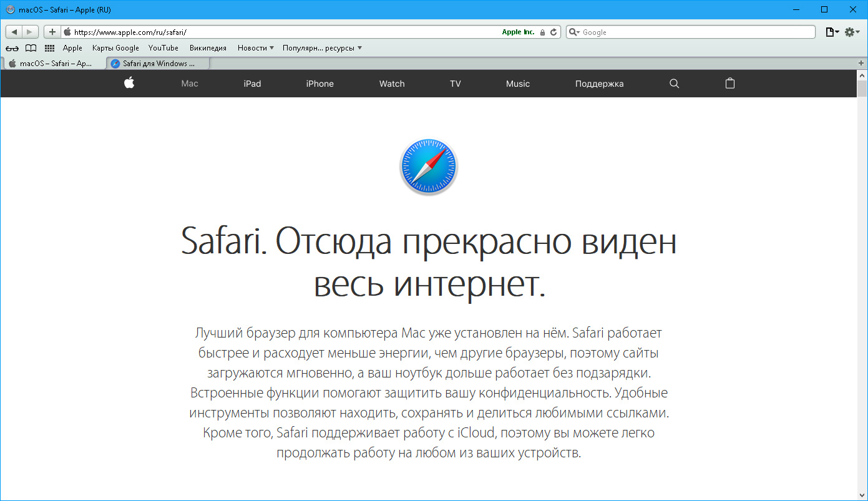868x501 pixels.
Task: Switch to macOS – Safari – Ap... tab
Action: (x=54, y=63)
